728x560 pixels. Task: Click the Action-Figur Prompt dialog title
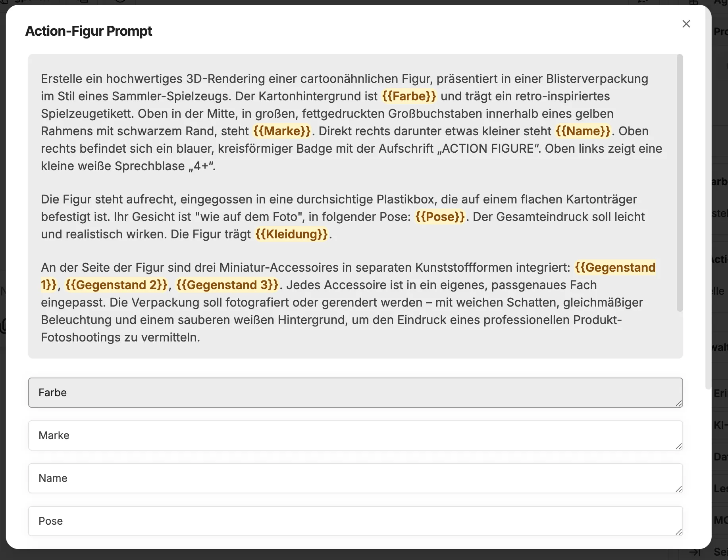(x=89, y=31)
